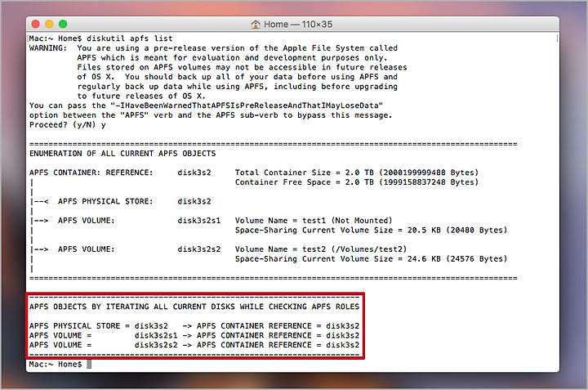
Task: Click the "disk3s2s1" volume identifier in tree
Action: (x=199, y=220)
